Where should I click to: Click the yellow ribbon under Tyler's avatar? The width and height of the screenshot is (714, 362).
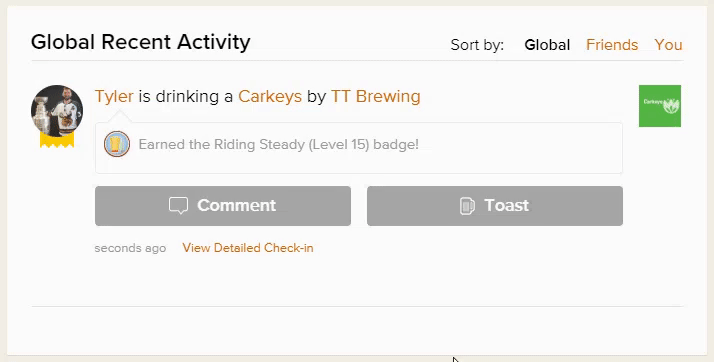[57, 141]
